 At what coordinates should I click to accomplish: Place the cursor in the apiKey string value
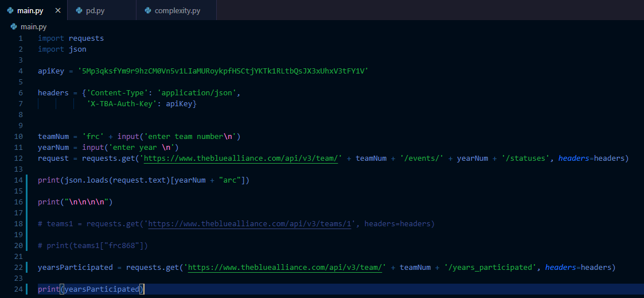223,71
